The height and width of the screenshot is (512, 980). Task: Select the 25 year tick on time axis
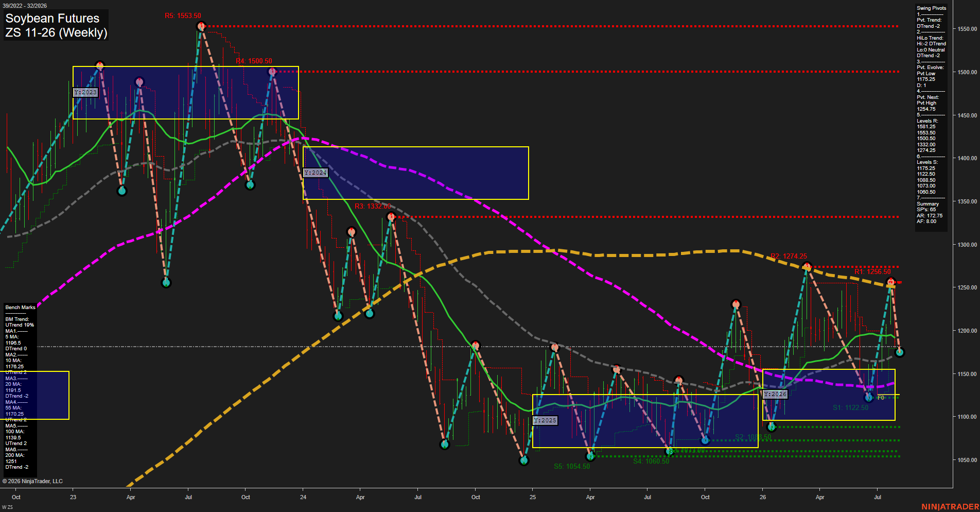tap(533, 497)
